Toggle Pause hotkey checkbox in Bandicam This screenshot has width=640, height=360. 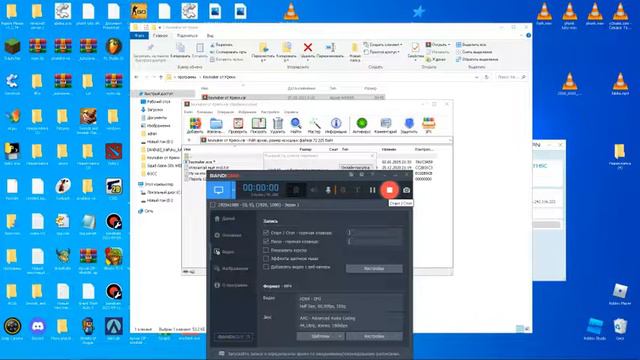coord(266,241)
